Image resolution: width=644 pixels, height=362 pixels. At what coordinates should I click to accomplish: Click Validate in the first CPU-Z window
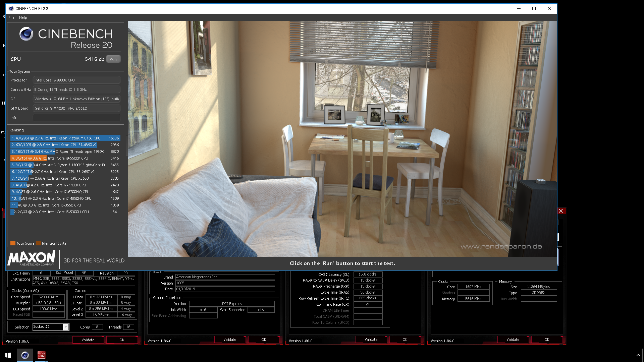(88, 340)
